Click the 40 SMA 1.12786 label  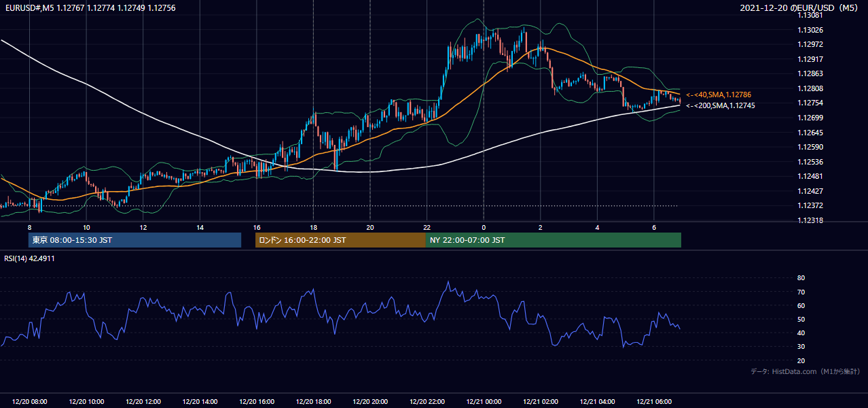click(719, 95)
